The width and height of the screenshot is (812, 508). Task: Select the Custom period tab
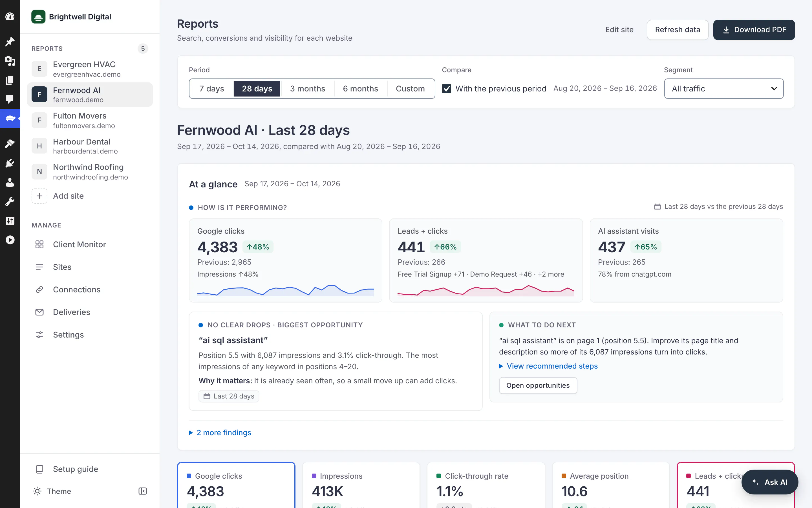click(410, 88)
